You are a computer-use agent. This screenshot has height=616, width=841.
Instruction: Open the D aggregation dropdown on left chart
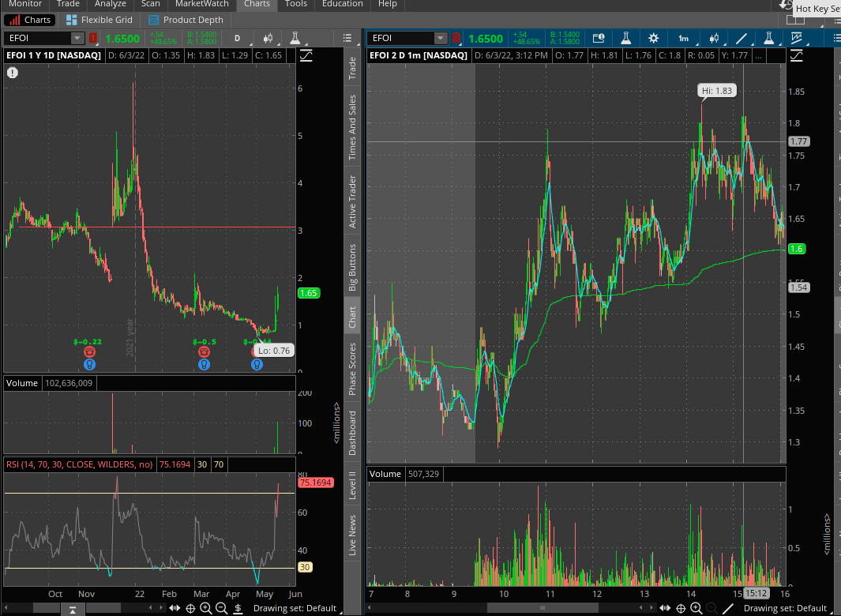(x=237, y=38)
